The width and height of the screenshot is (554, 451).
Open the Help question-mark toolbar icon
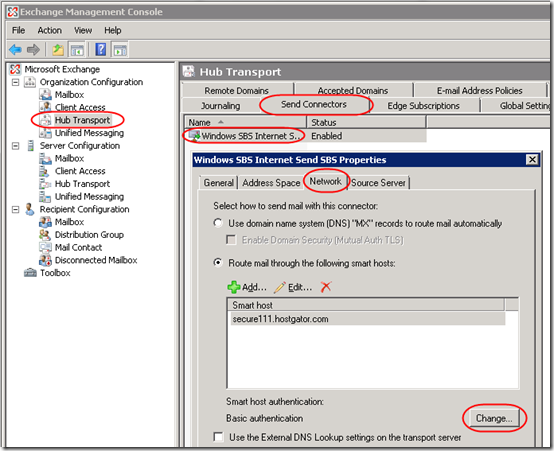(x=101, y=49)
